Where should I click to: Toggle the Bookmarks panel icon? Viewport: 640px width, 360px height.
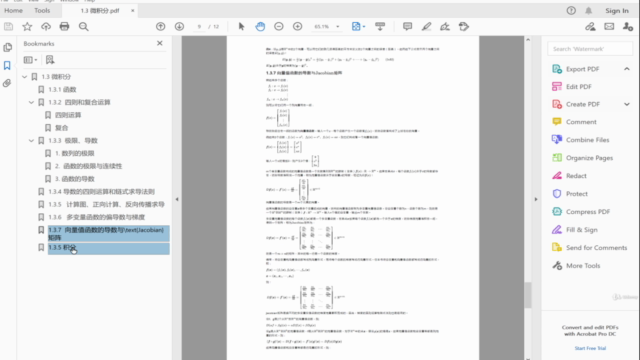[7, 65]
